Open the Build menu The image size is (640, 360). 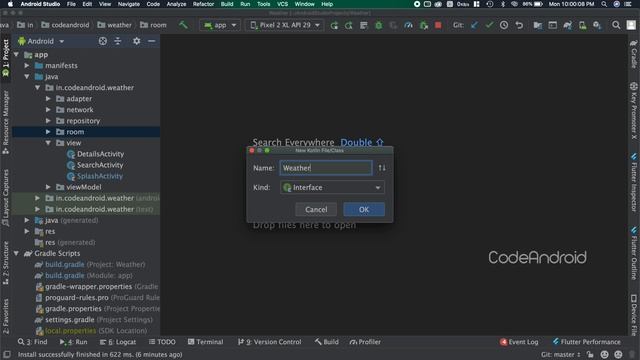point(227,4)
